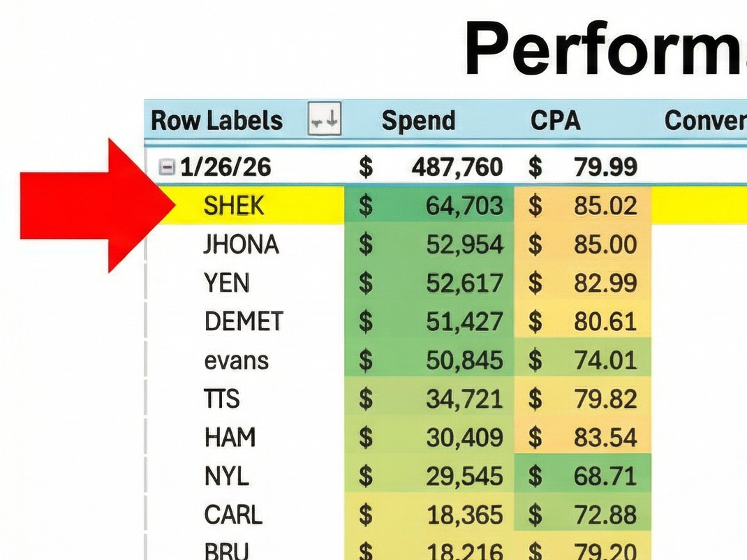Viewport: 747px width, 560px height.
Task: Click the NYL row label
Action: click(x=226, y=476)
